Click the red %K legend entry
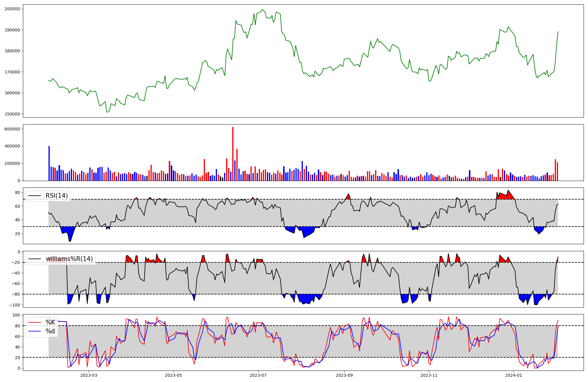This screenshot has width=588, height=382. pyautogui.click(x=50, y=322)
